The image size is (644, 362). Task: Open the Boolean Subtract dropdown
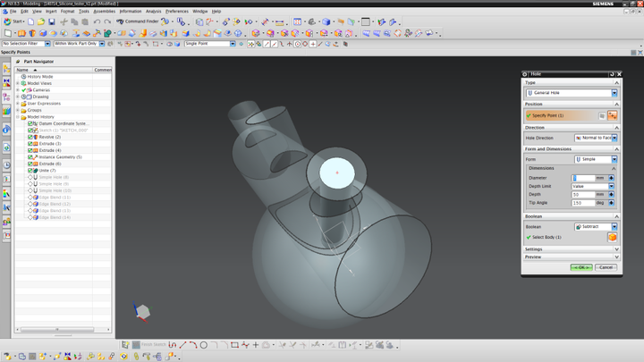point(596,226)
